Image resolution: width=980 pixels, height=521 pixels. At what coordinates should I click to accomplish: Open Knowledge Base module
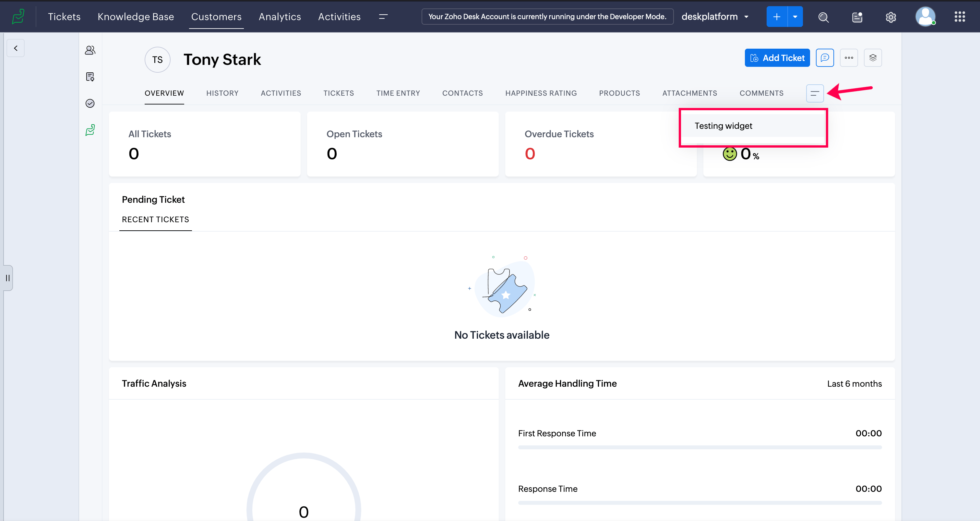136,16
